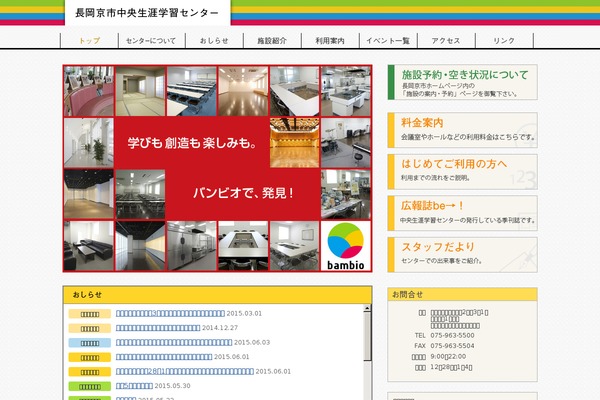600x400 pixels.
Task: Click the news list scrollbar up arrow
Action: pos(367,308)
